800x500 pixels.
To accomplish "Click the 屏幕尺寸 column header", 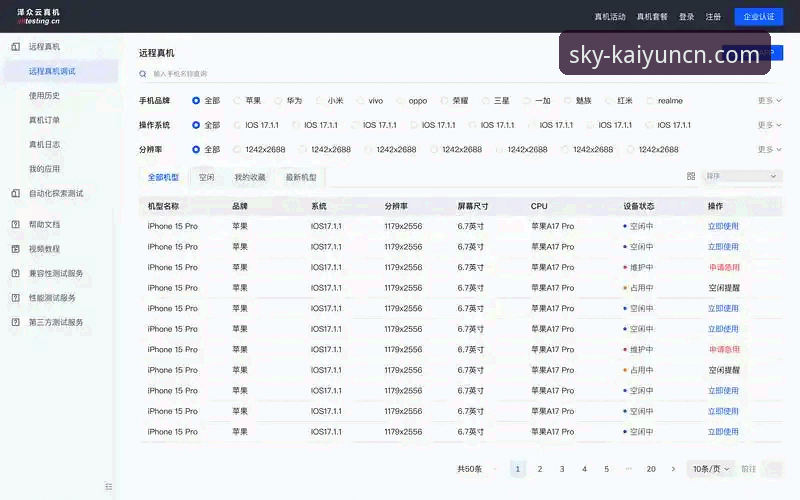I will (x=473, y=206).
